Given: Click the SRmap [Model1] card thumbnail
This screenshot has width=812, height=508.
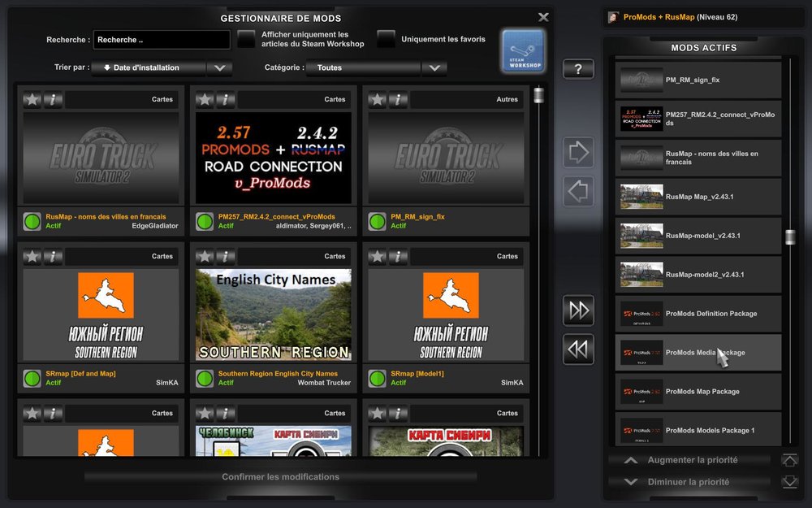Looking at the screenshot, I should 446,315.
